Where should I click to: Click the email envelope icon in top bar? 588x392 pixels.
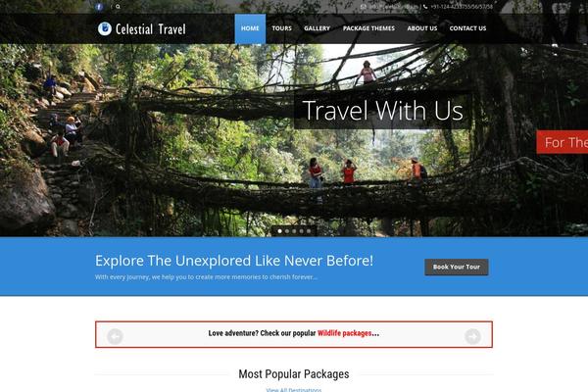tap(363, 7)
